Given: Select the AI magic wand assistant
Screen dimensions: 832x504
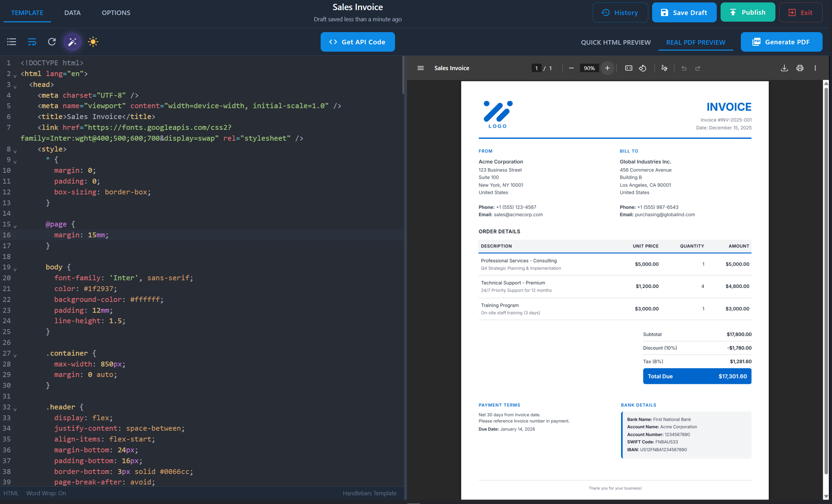Looking at the screenshot, I should coord(72,42).
